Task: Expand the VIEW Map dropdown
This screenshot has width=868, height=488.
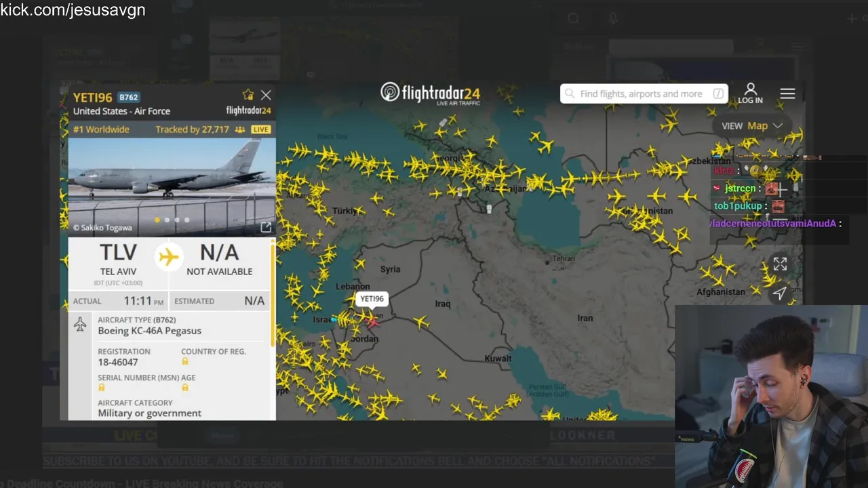Action: [x=752, y=125]
